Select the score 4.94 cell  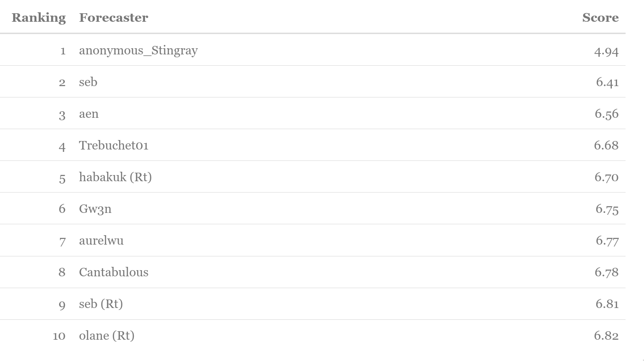pos(606,51)
